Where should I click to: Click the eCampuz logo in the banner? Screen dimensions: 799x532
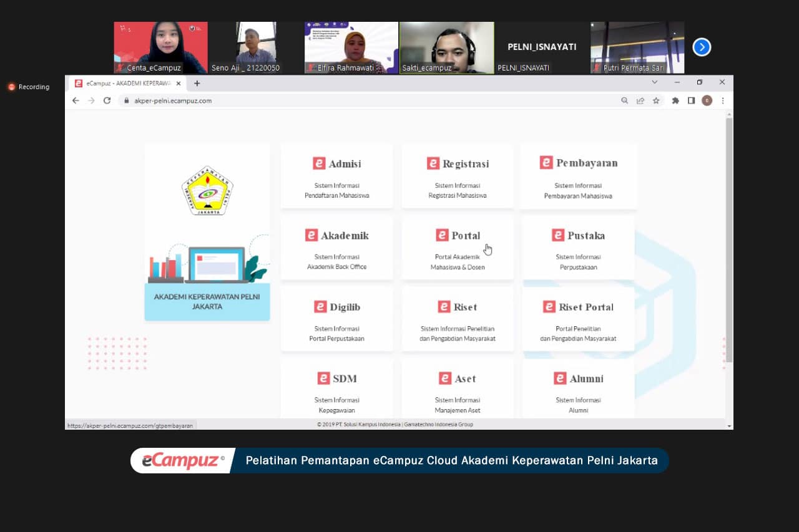[x=183, y=461]
